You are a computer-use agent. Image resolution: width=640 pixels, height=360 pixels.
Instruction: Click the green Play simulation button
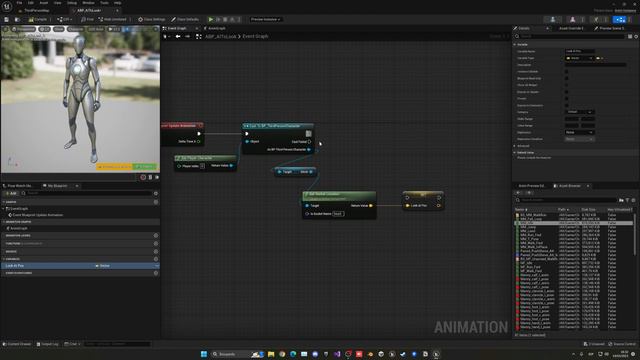pos(211,19)
